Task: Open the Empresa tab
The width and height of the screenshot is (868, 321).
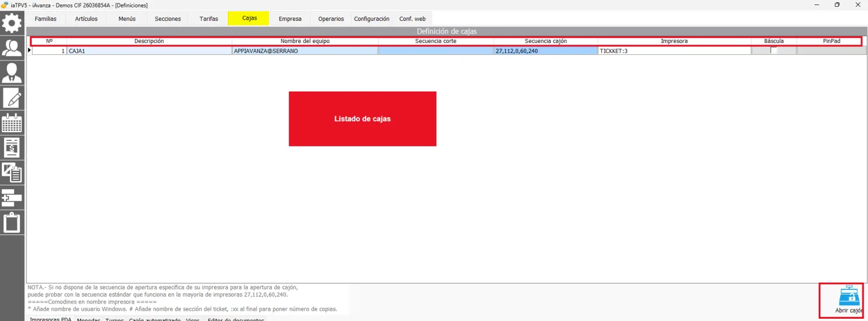Action: coord(290,19)
